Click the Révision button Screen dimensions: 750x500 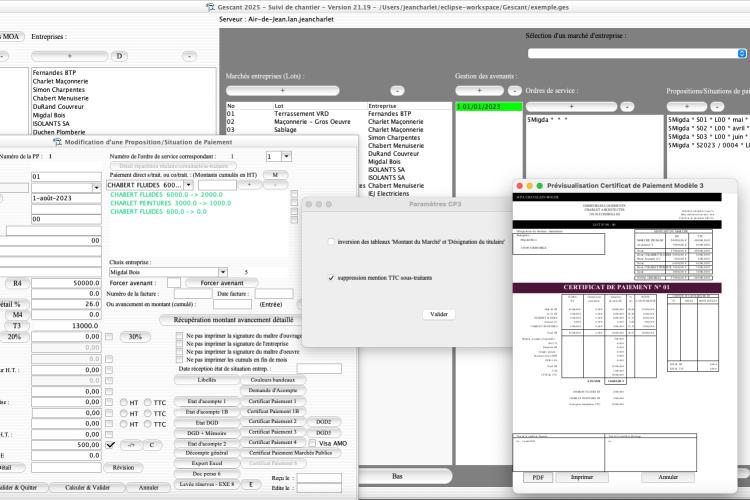pyautogui.click(x=123, y=467)
